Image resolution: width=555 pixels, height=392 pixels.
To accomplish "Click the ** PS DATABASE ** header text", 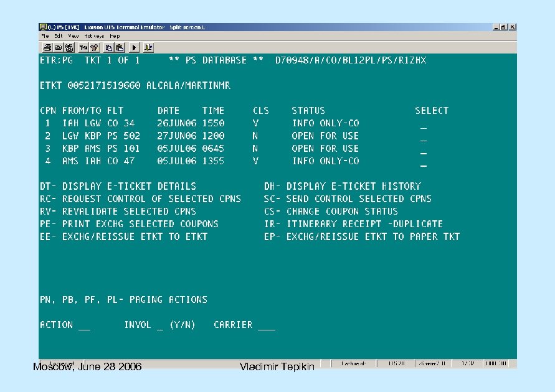I will [216, 60].
